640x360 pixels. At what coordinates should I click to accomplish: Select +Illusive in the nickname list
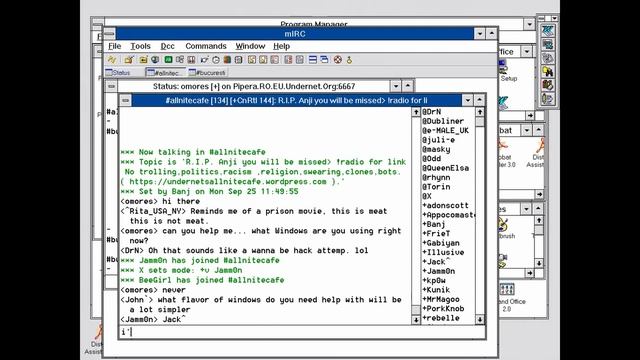click(443, 253)
